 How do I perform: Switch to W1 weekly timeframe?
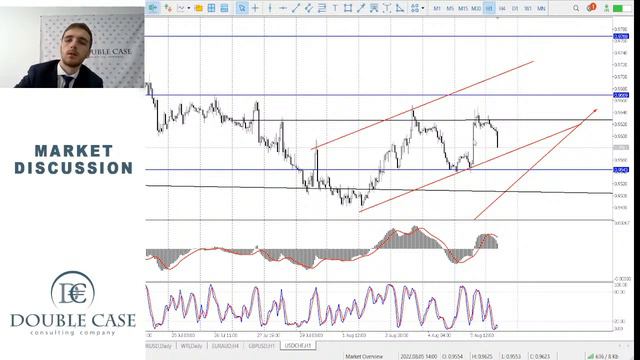pyautogui.click(x=528, y=8)
